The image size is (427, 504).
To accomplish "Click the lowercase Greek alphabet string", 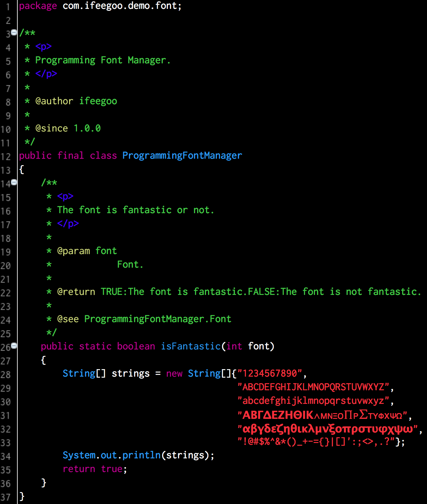I will click(328, 429).
